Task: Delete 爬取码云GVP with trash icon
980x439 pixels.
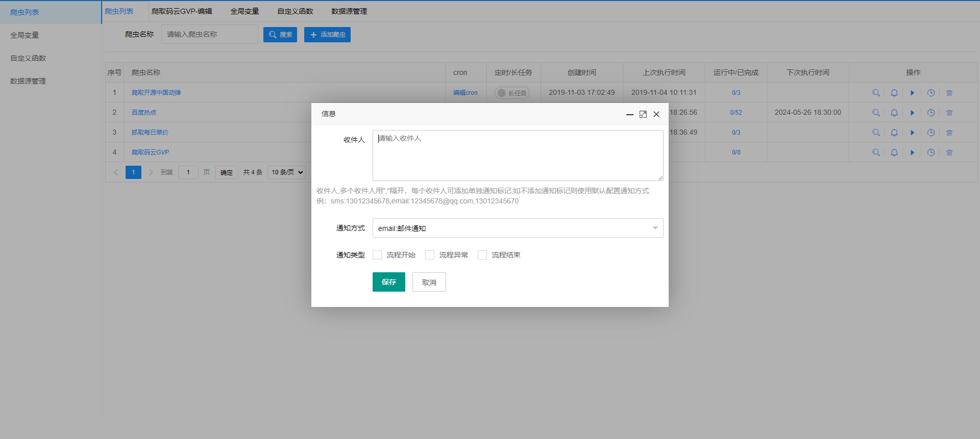Action: pos(949,152)
